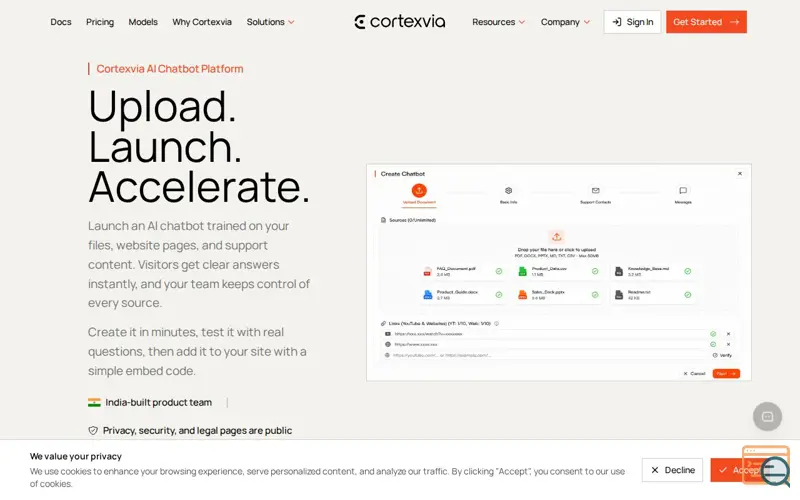Visit the Why Cortexvia page
800x500 pixels.
pyautogui.click(x=202, y=22)
